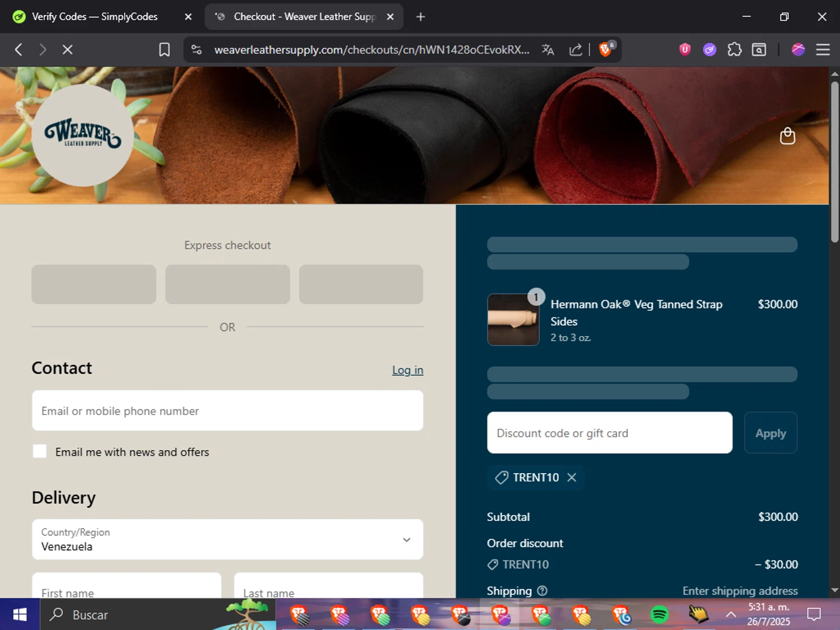Expand the Country/Region dropdown
The width and height of the screenshot is (840, 630).
pyautogui.click(x=227, y=539)
